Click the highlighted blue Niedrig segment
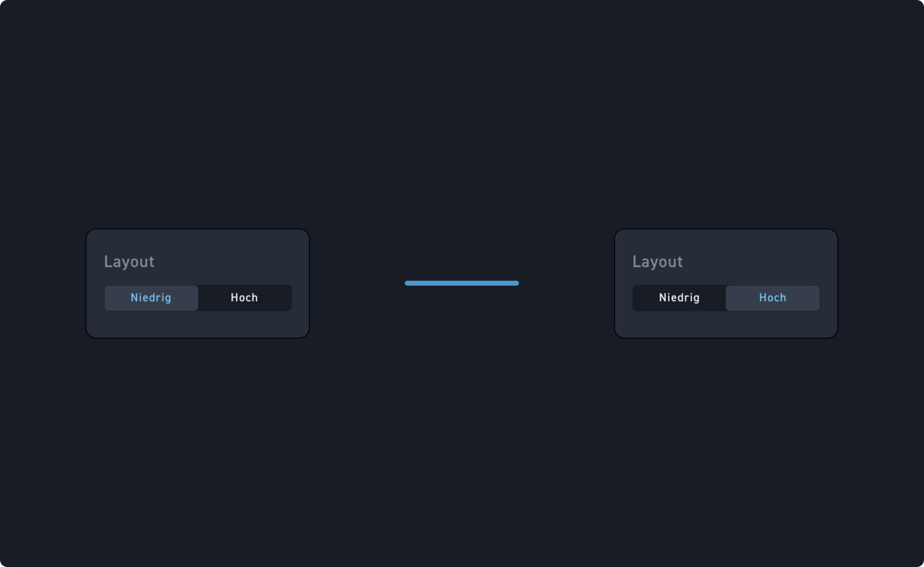The width and height of the screenshot is (924, 567). 151,298
